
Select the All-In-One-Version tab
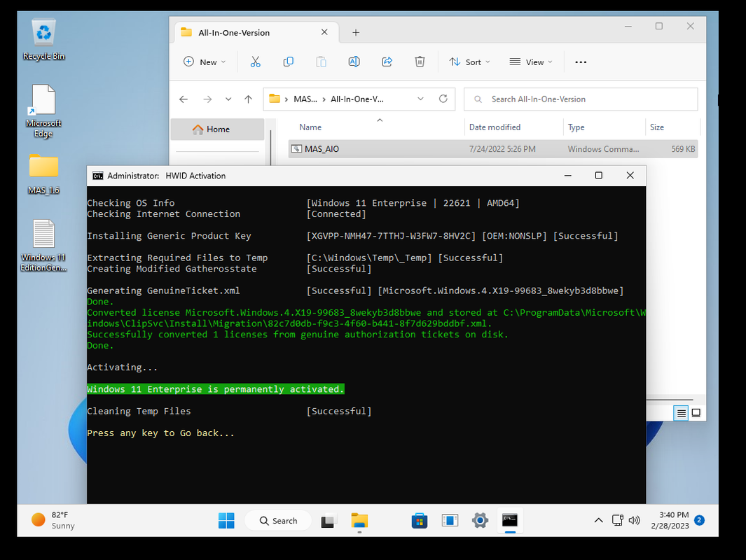click(x=256, y=33)
